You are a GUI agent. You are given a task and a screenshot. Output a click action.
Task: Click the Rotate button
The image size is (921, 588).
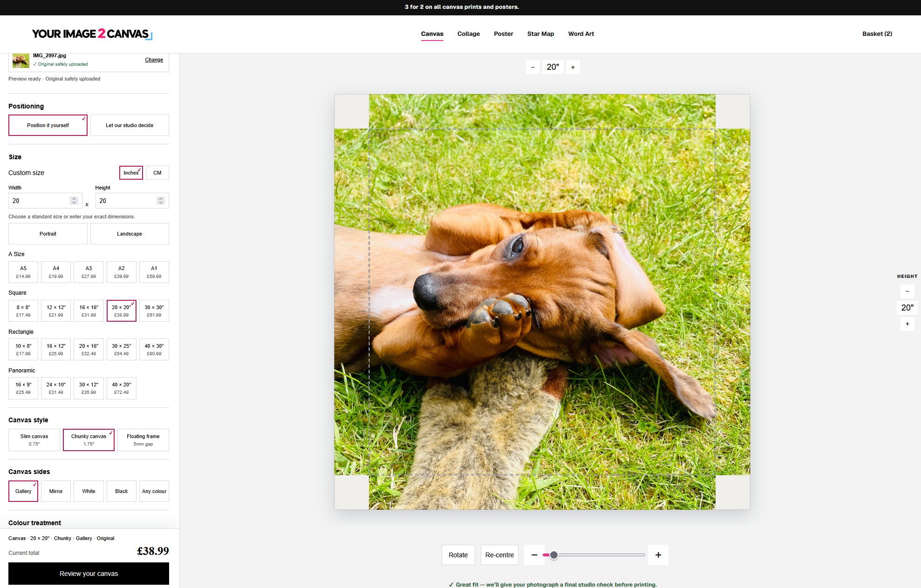point(458,555)
